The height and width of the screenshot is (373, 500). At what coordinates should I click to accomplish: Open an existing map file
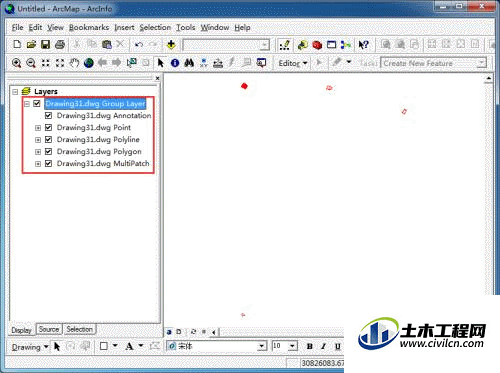pos(31,44)
